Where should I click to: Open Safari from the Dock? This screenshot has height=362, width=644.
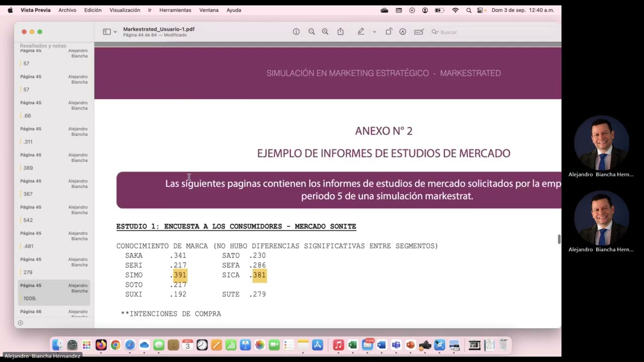click(130, 345)
